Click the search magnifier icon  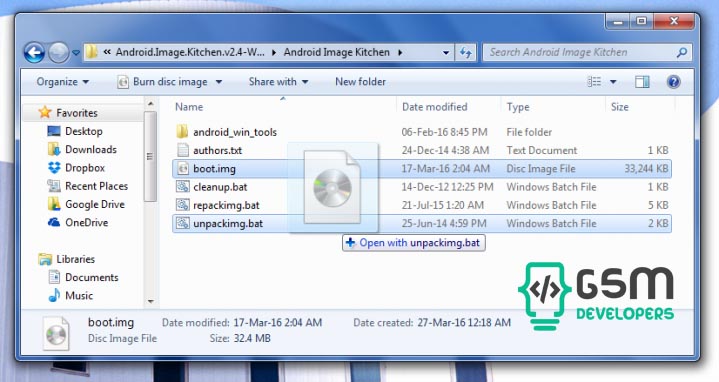pyautogui.click(x=682, y=52)
